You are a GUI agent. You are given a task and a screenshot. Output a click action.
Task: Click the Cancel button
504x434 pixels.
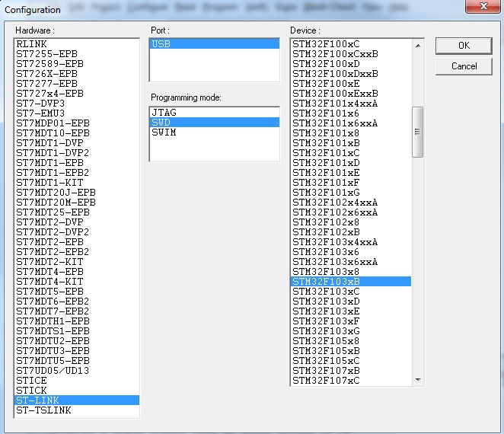(x=464, y=66)
